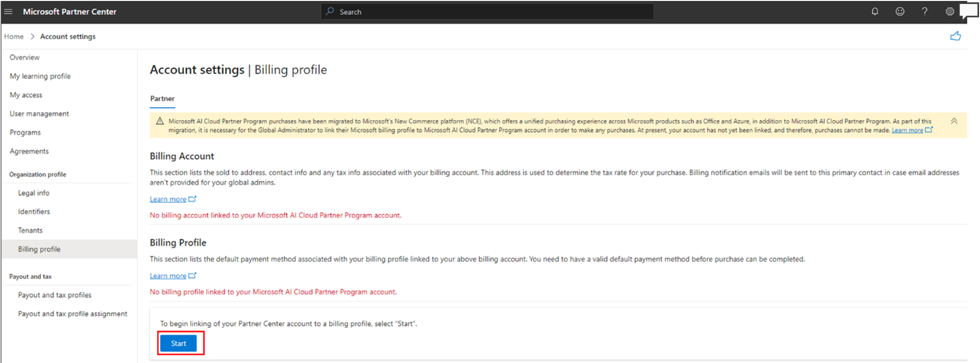Open Learn more link under Billing Account
The image size is (980, 363).
coord(168,199)
